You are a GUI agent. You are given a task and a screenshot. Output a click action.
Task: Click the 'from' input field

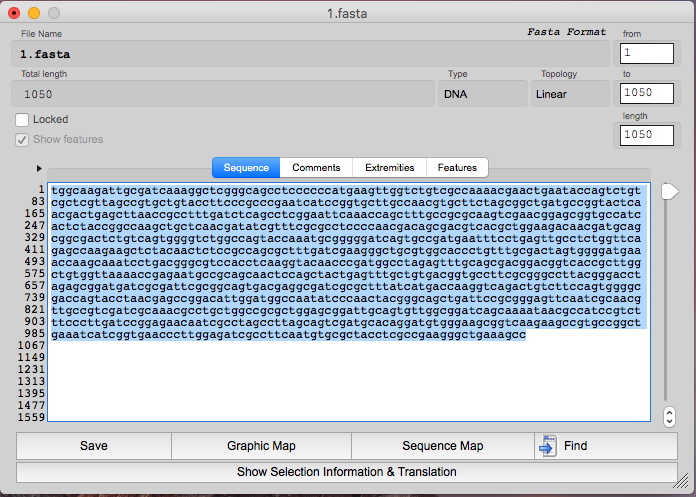[647, 53]
